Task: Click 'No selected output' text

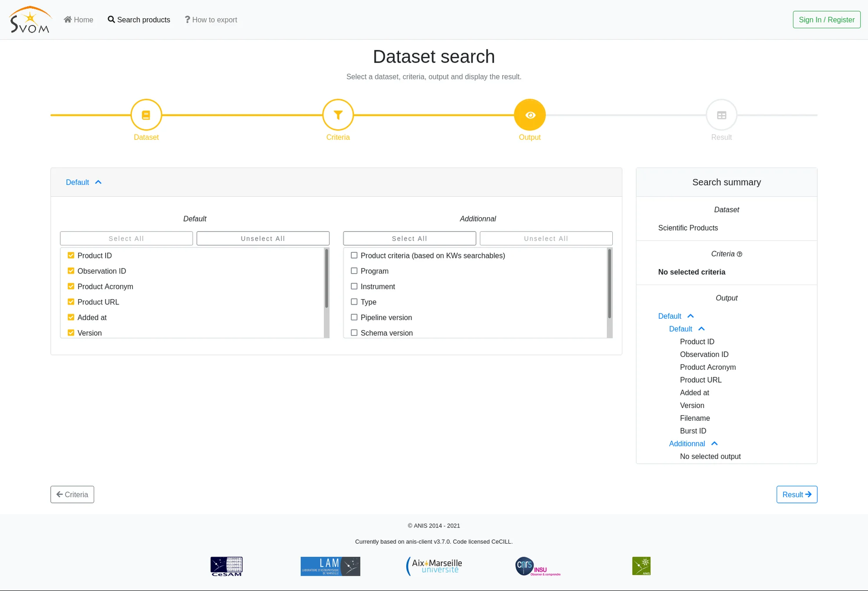Action: click(x=710, y=456)
